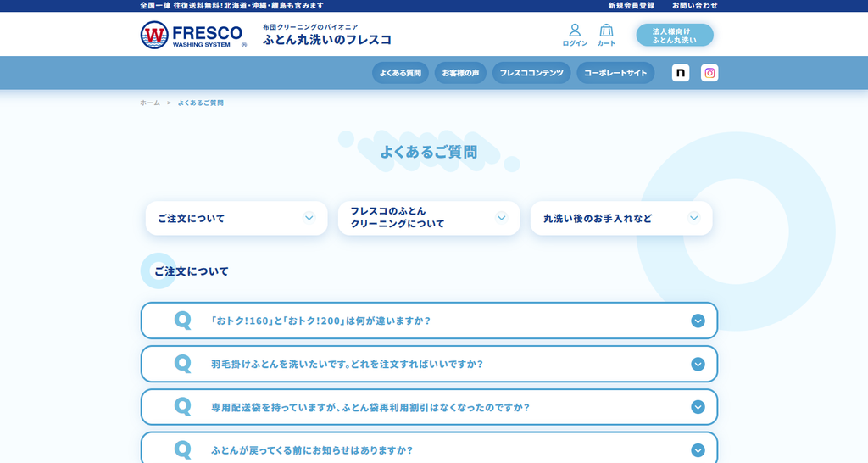Open the login person icon
This screenshot has height=463, width=868.
tap(575, 30)
